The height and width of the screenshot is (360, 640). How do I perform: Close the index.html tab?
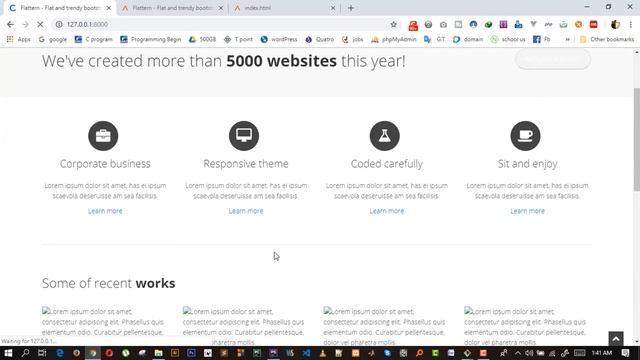click(x=333, y=8)
